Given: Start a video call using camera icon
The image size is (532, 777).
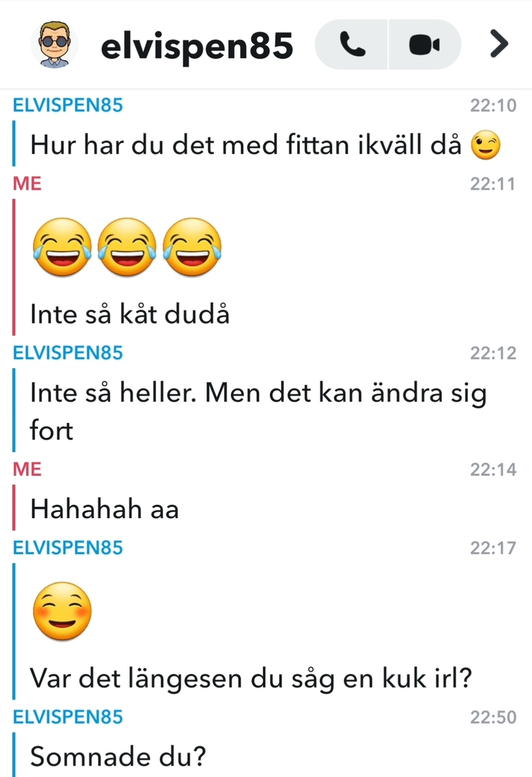Looking at the screenshot, I should pyautogui.click(x=425, y=45).
